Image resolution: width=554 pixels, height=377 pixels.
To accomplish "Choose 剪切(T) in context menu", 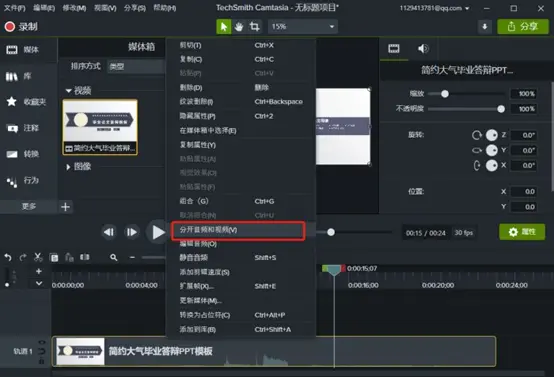I will (x=240, y=45).
